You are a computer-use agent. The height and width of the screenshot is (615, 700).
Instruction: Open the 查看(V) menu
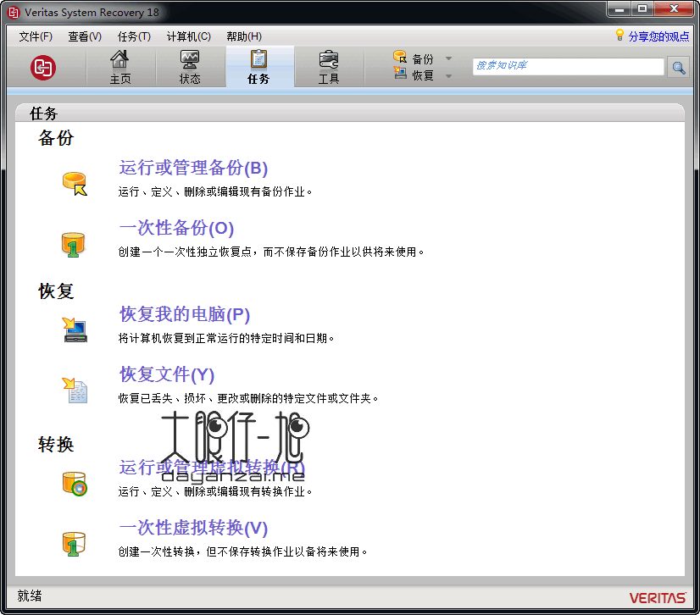click(x=85, y=36)
